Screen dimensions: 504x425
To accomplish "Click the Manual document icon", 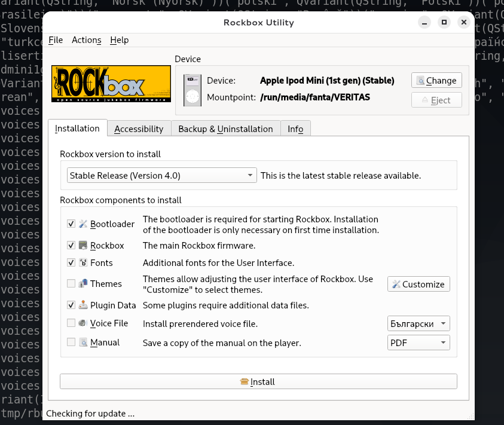I will pos(83,343).
